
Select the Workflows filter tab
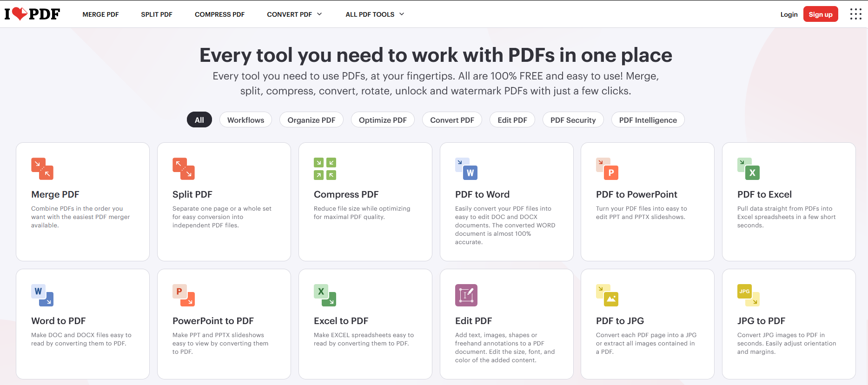pos(245,120)
